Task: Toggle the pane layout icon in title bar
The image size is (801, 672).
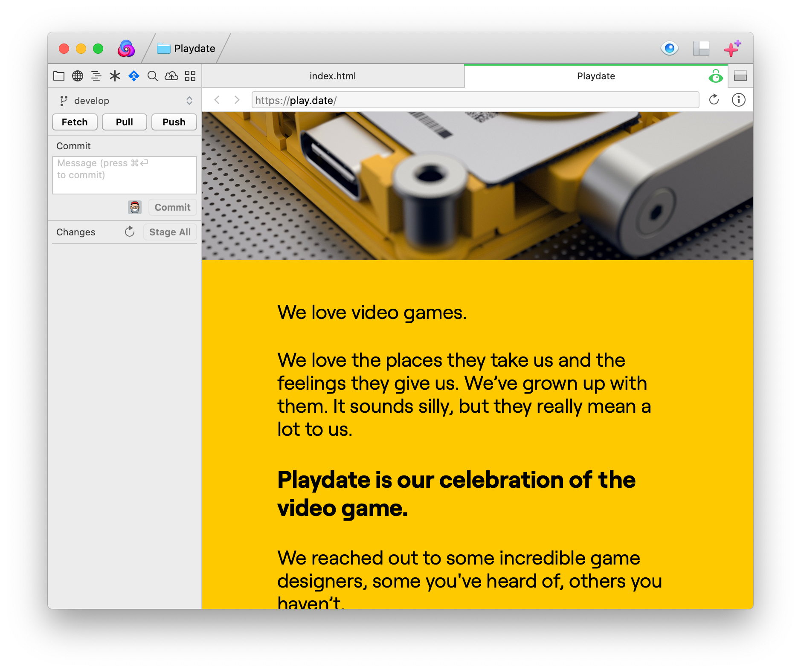Action: point(701,48)
